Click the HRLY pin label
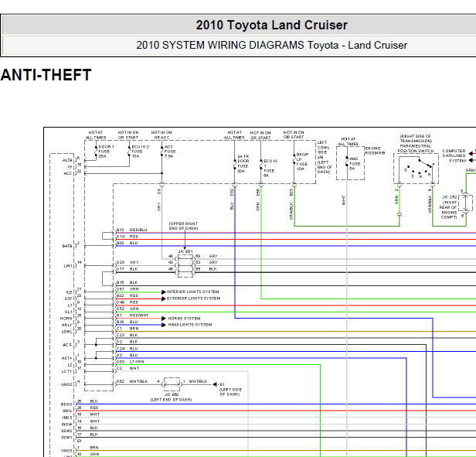 click(66, 325)
